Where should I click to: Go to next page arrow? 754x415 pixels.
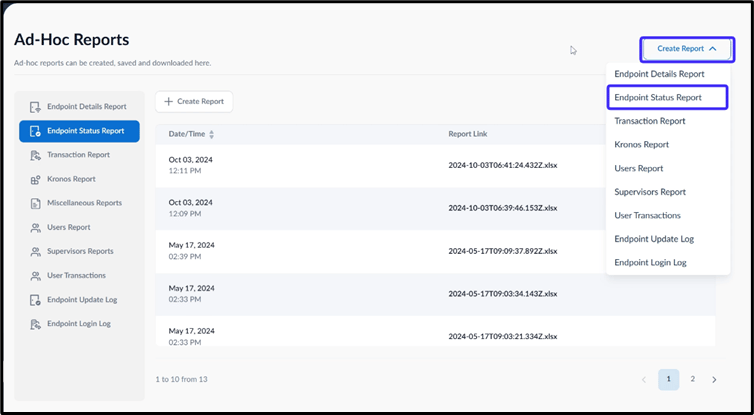[x=714, y=380]
